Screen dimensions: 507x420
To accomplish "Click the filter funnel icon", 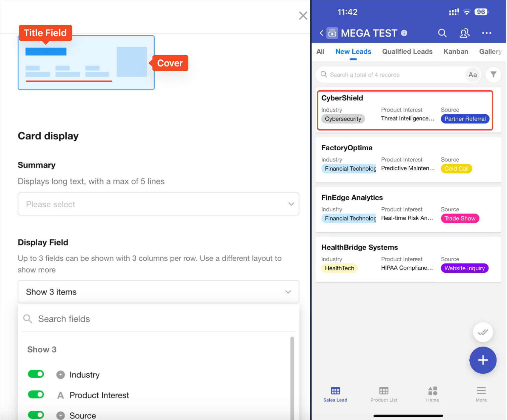I will coord(493,74).
